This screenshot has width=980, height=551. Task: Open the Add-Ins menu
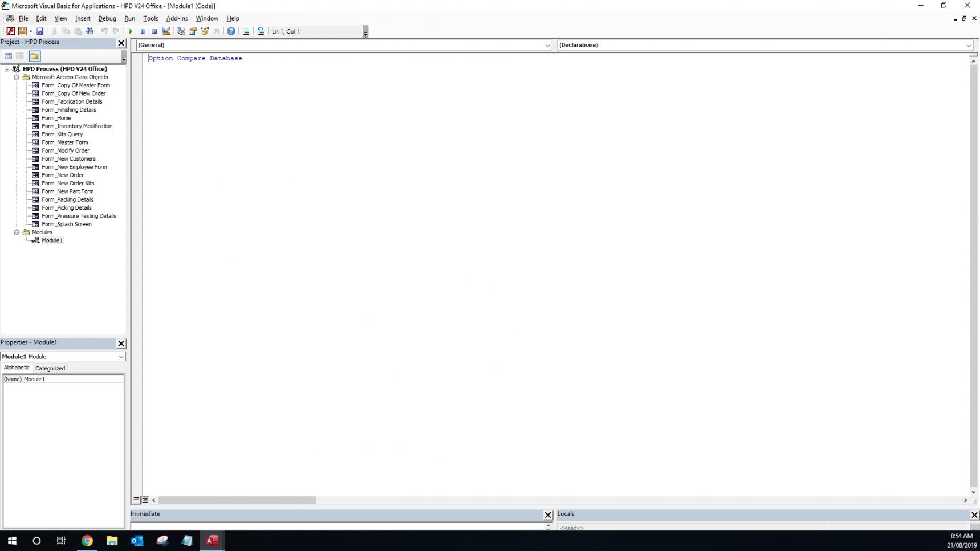pos(177,18)
